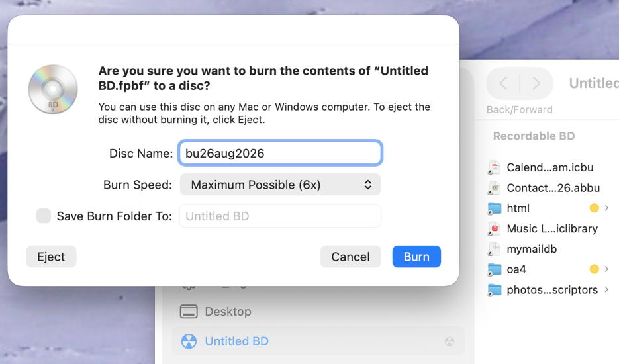Expand the html folder chevron
The image size is (619, 364).
(607, 208)
